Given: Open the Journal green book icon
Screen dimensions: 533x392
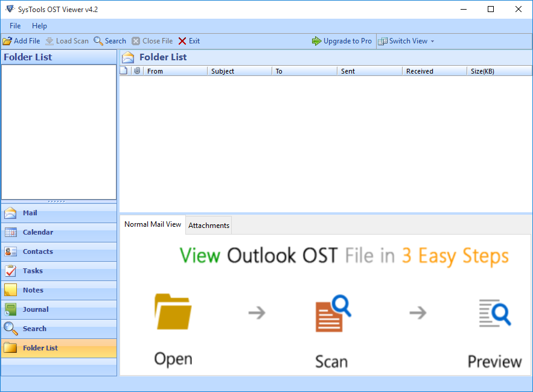Looking at the screenshot, I should (x=10, y=309).
